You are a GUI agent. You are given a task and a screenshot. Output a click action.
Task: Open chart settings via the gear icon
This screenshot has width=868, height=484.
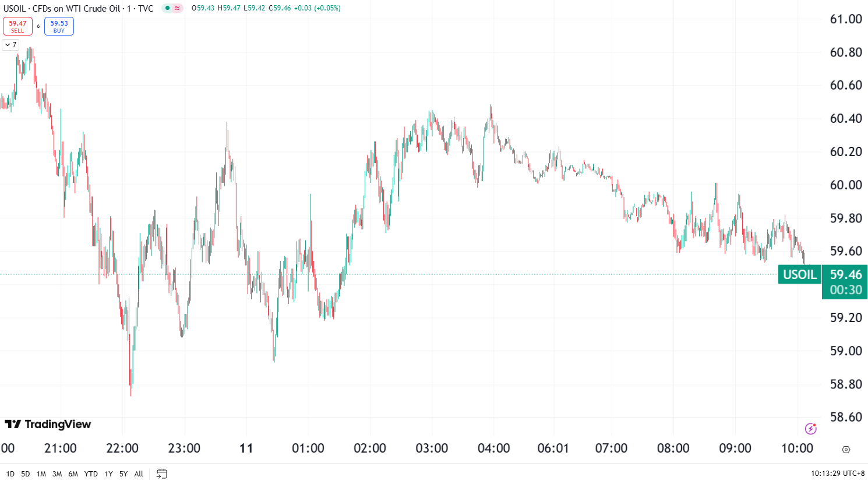846,448
